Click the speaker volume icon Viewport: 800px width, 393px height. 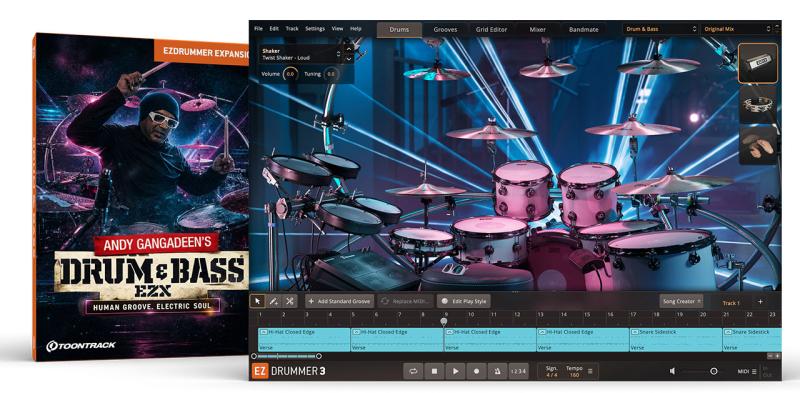coord(673,371)
